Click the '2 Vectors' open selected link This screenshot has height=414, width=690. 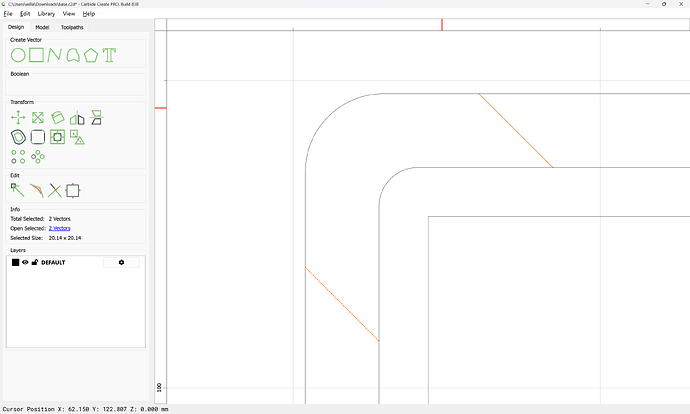point(60,228)
